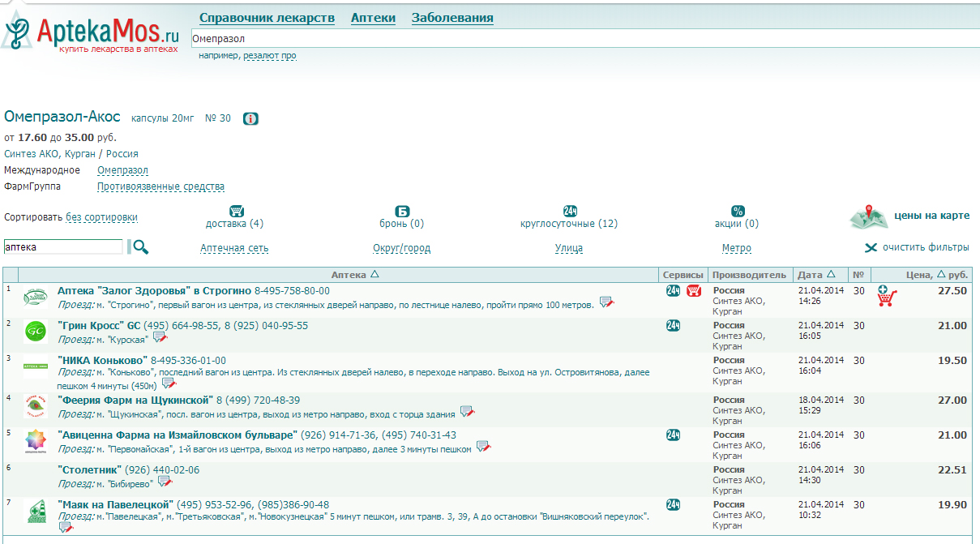This screenshot has width=980, height=544.
Task: Open Справочник лекарств section
Action: [x=267, y=18]
